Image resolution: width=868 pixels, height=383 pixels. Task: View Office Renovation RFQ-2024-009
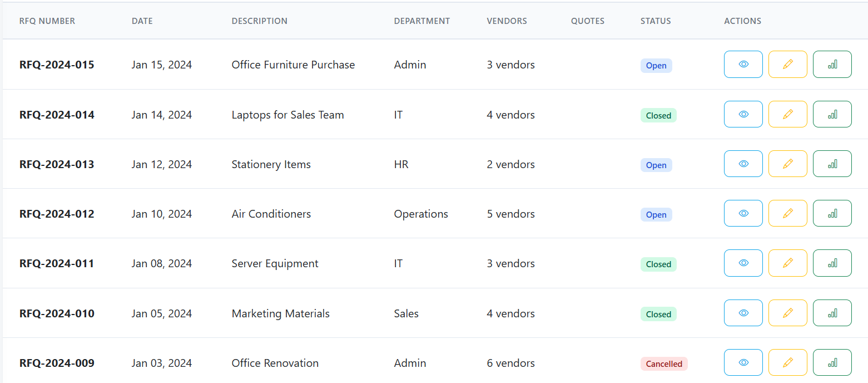pyautogui.click(x=743, y=362)
